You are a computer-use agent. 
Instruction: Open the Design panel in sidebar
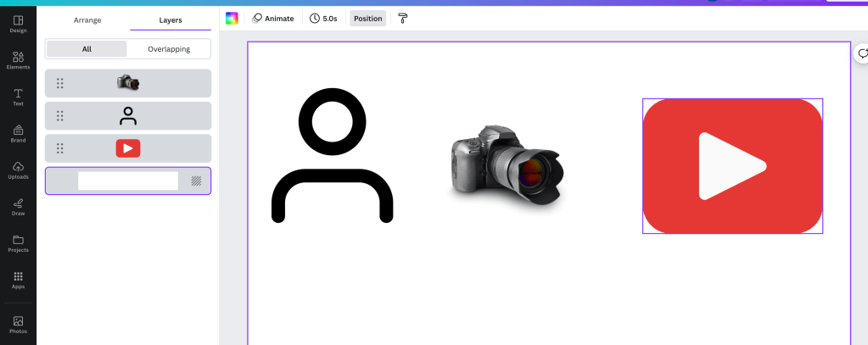point(18,24)
